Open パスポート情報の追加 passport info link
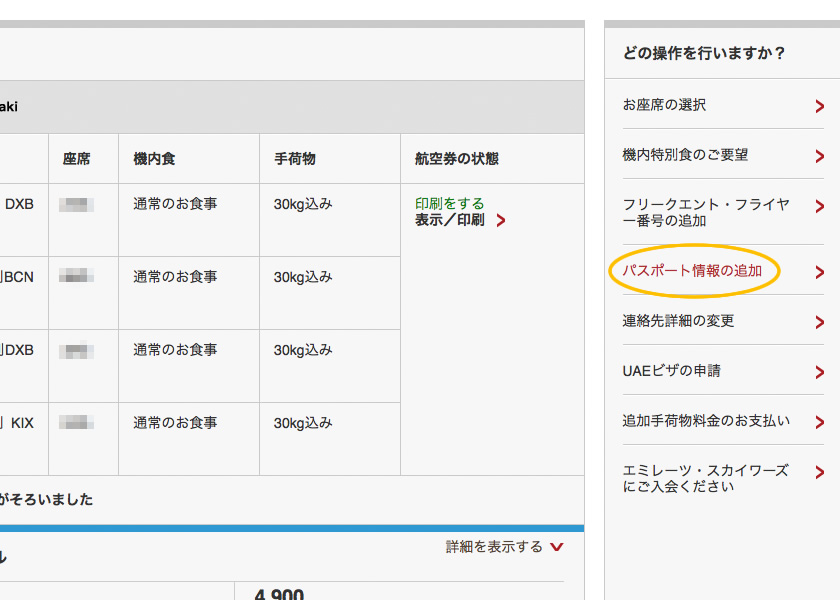The image size is (840, 600). [x=692, y=271]
